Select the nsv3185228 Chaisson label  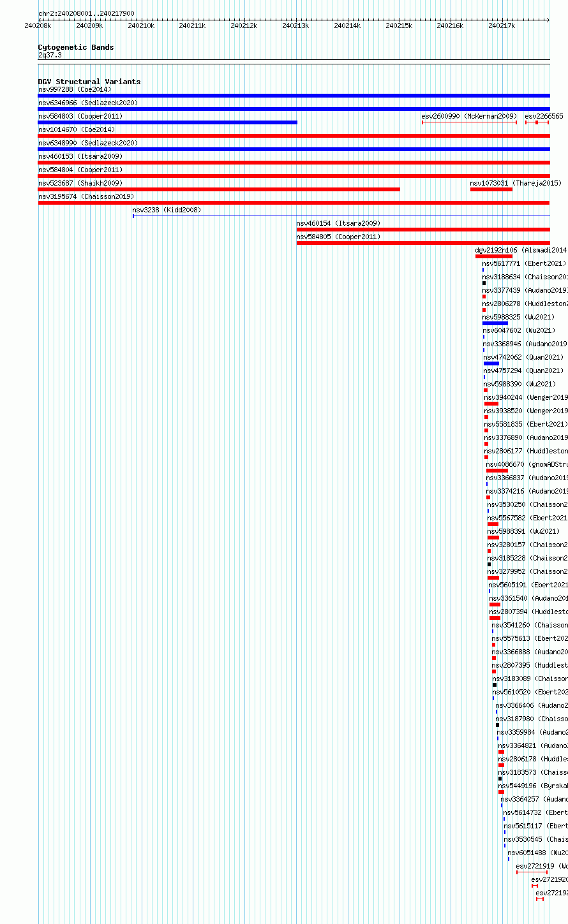(x=528, y=558)
